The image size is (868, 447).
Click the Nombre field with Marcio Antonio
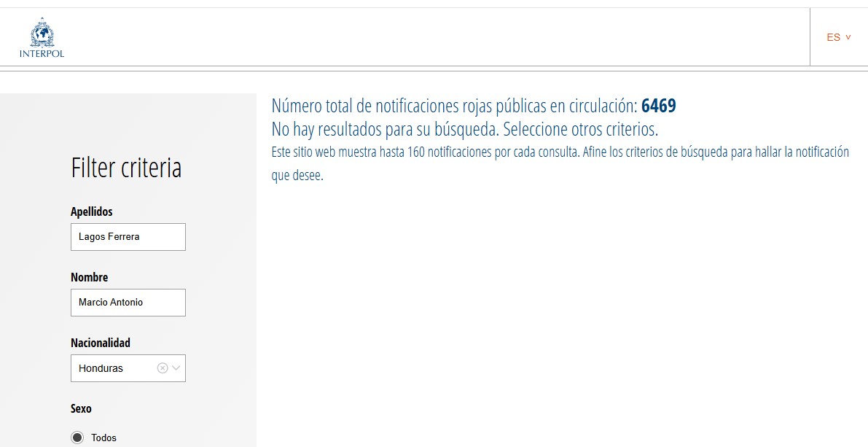pos(128,303)
